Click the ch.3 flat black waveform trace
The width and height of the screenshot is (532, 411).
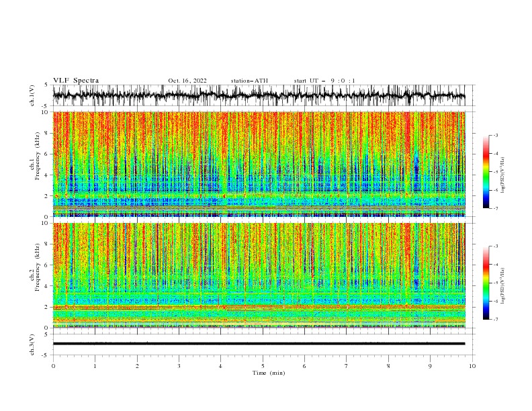(x=259, y=344)
